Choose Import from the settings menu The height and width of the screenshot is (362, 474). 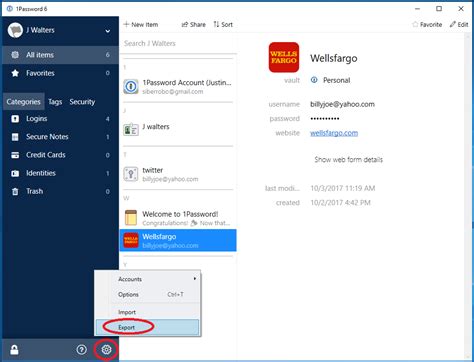pyautogui.click(x=147, y=312)
